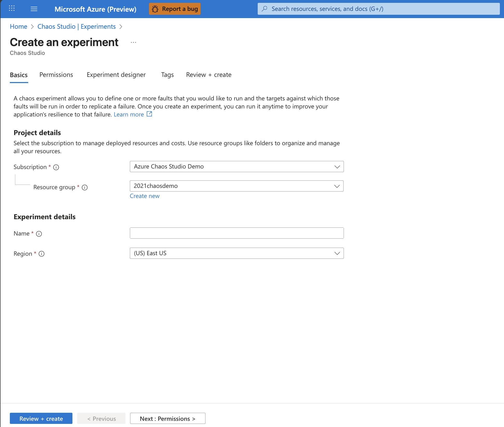This screenshot has width=504, height=427.
Task: Show info tooltip for Subscription
Action: pyautogui.click(x=56, y=167)
